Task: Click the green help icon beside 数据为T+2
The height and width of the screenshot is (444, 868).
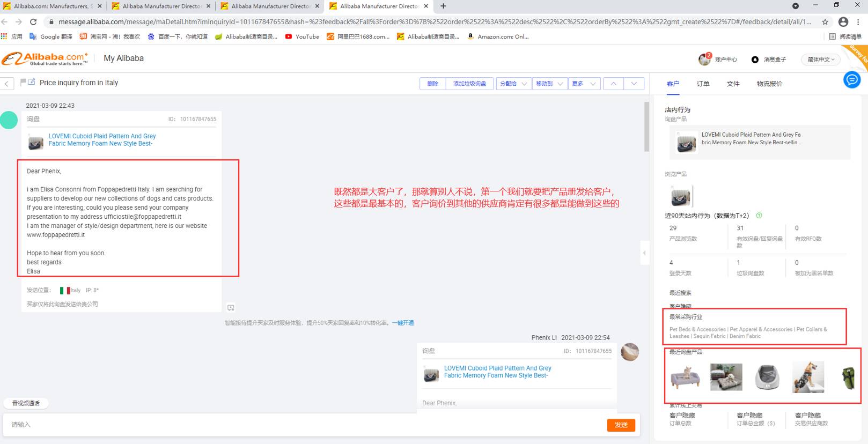Action: pyautogui.click(x=759, y=216)
